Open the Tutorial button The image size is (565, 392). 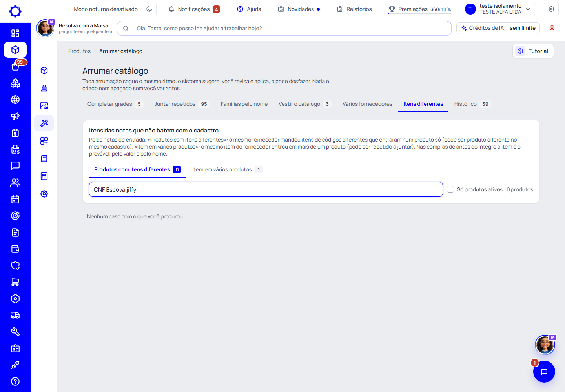pyautogui.click(x=533, y=51)
